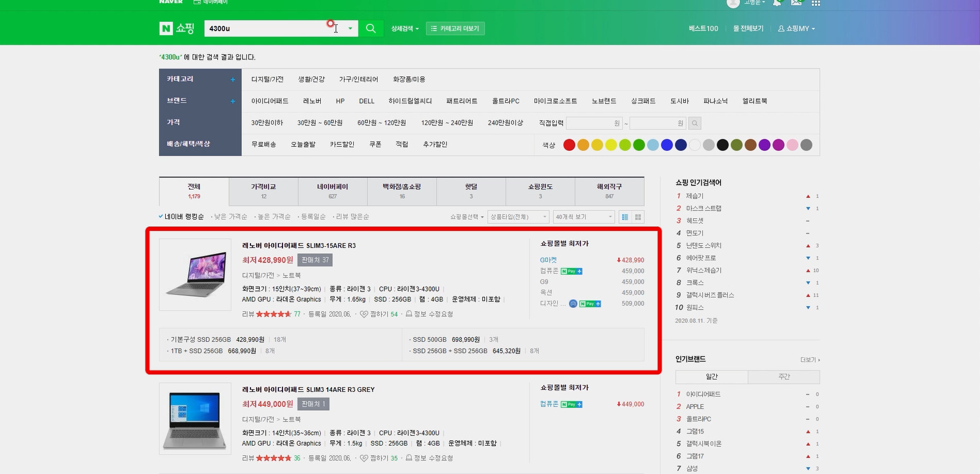Click the maximum price input field

click(658, 123)
